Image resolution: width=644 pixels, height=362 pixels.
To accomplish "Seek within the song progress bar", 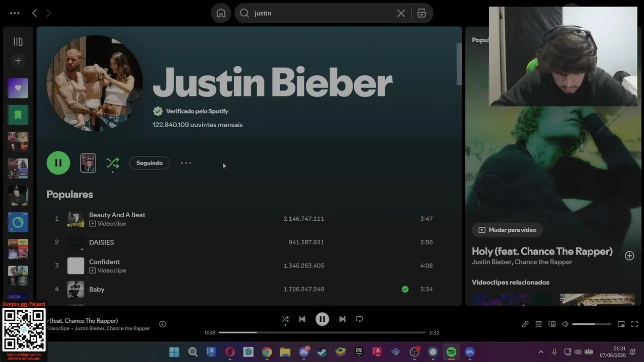I will click(x=322, y=332).
